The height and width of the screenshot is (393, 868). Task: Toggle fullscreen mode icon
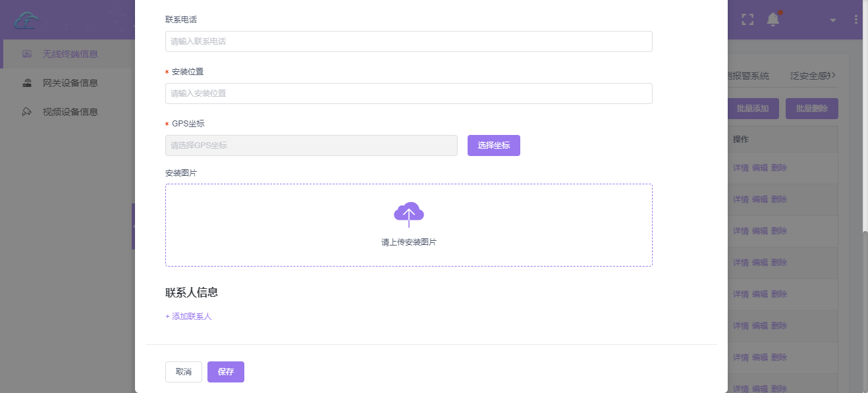(747, 20)
